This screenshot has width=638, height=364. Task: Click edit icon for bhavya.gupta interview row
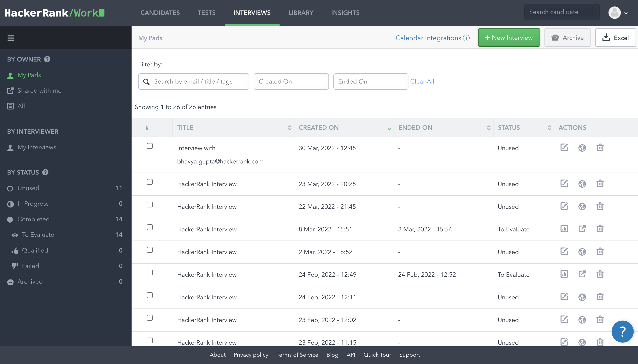click(x=564, y=147)
